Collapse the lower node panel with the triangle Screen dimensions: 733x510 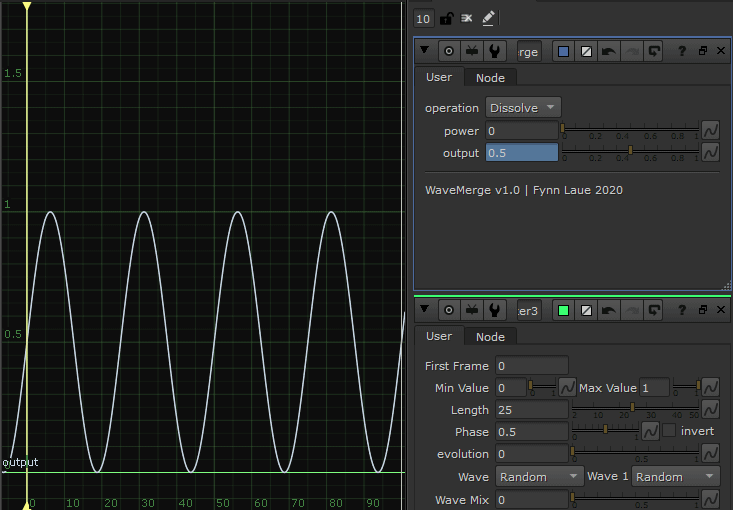(x=425, y=311)
